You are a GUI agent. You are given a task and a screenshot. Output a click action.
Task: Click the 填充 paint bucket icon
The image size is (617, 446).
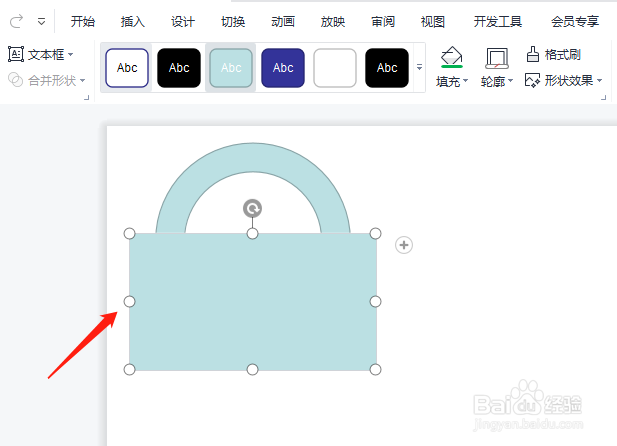(452, 57)
